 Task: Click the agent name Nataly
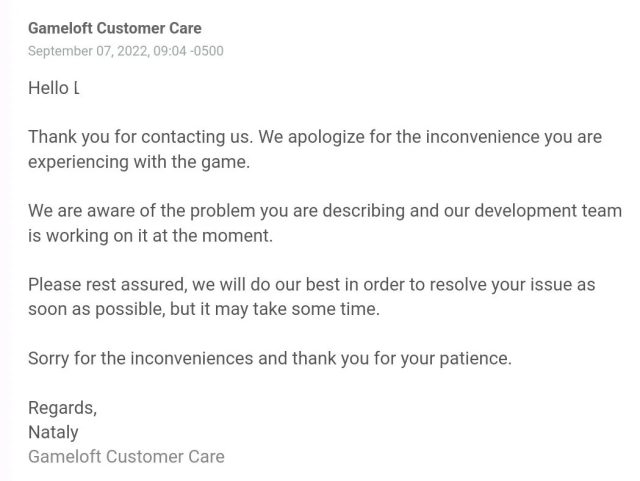pos(53,432)
